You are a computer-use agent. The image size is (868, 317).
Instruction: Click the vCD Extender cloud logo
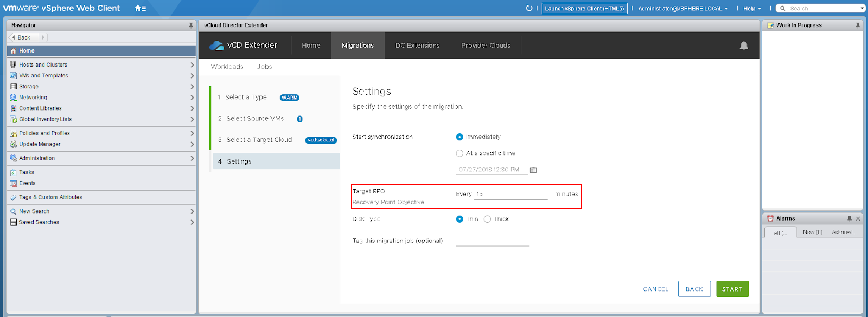pyautogui.click(x=216, y=46)
